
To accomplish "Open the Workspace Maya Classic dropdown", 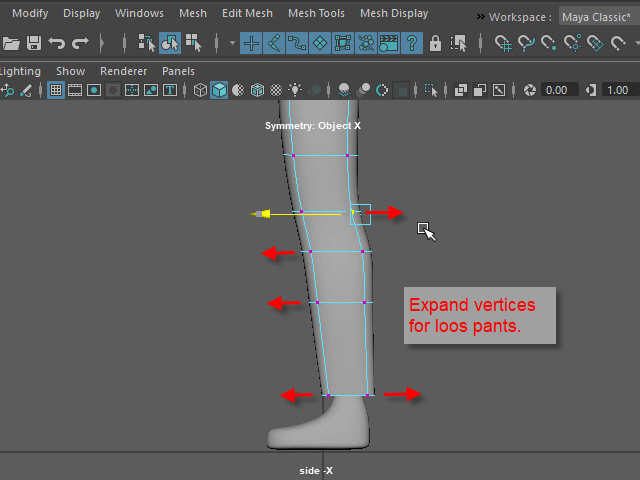I will click(598, 15).
